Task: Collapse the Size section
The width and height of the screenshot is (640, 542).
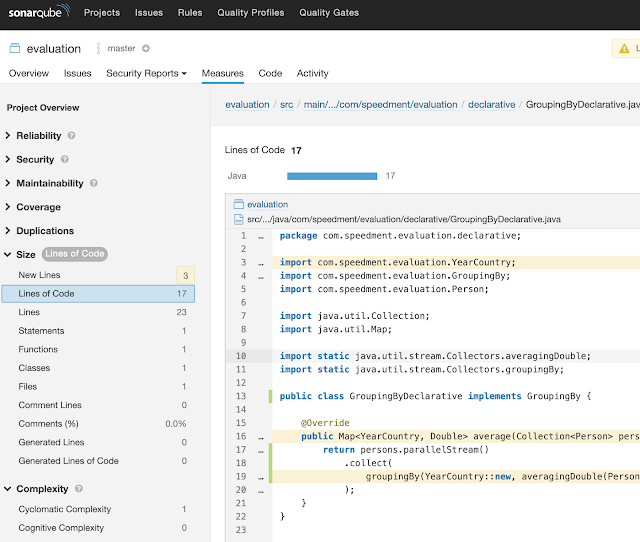Action: (x=25, y=254)
